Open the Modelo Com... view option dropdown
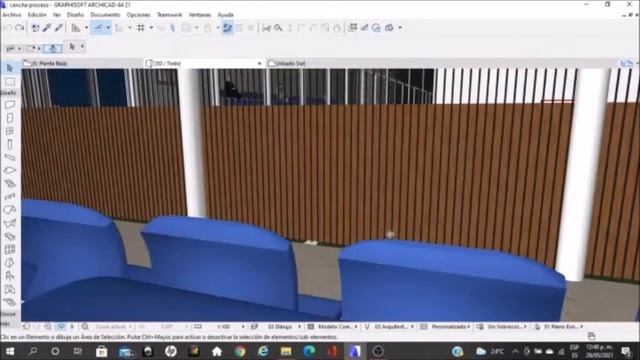The height and width of the screenshot is (360, 640). 356,327
